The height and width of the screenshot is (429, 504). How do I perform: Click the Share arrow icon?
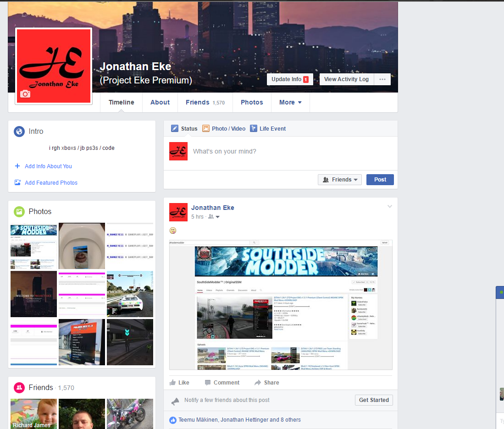point(257,382)
